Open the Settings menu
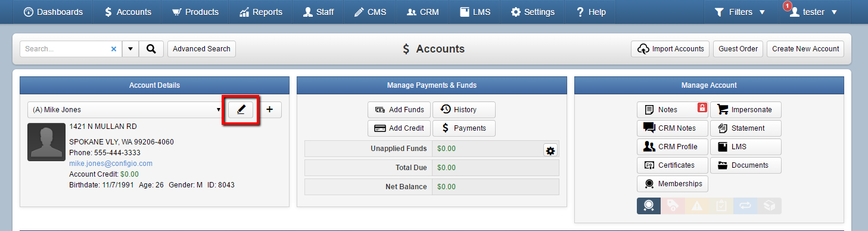This screenshot has height=231, width=868. coord(533,12)
